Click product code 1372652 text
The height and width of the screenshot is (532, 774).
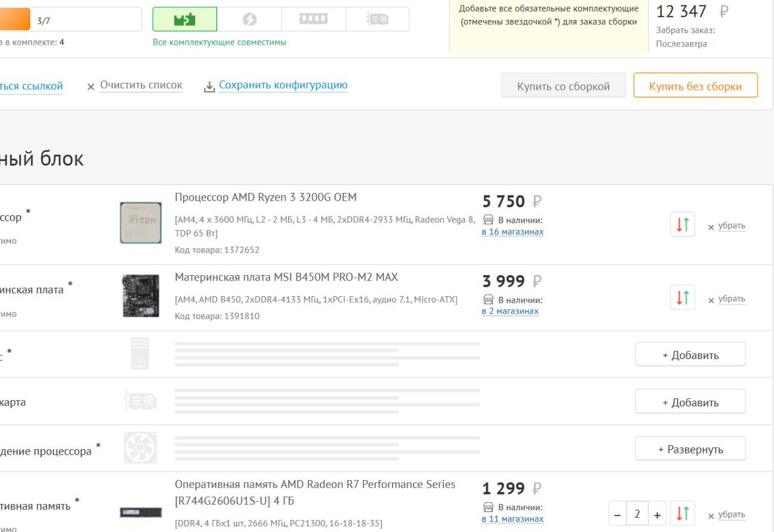click(x=217, y=250)
